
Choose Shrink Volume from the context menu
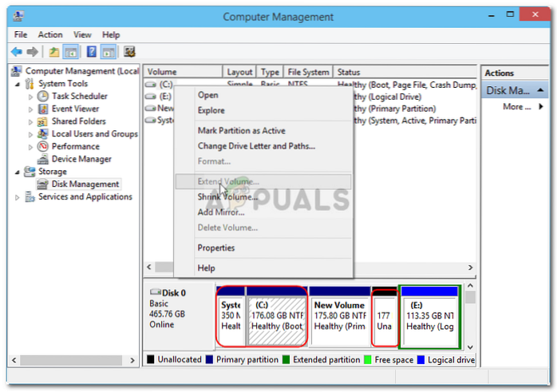[227, 197]
